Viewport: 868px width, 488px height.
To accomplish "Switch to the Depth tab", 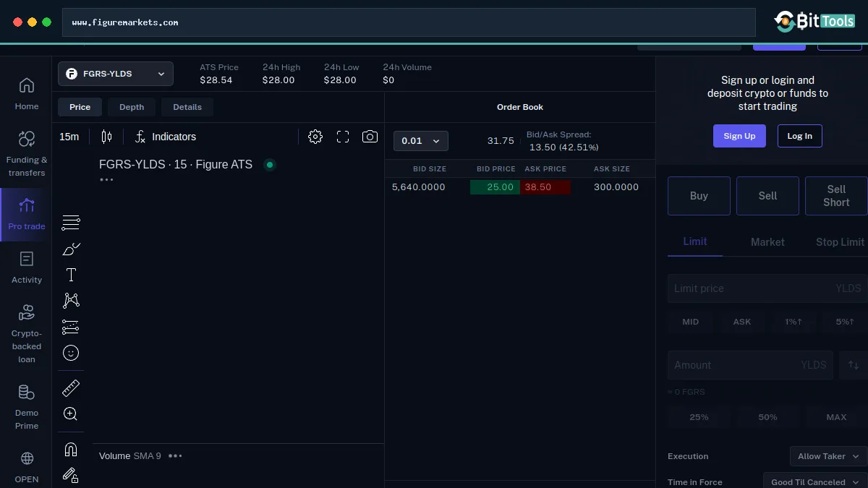I will pos(132,107).
